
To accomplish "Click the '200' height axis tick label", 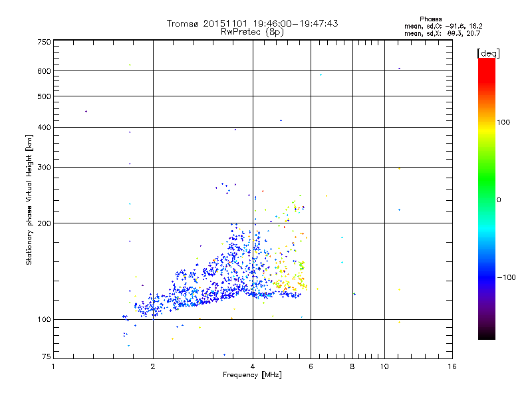I will click(44, 223).
